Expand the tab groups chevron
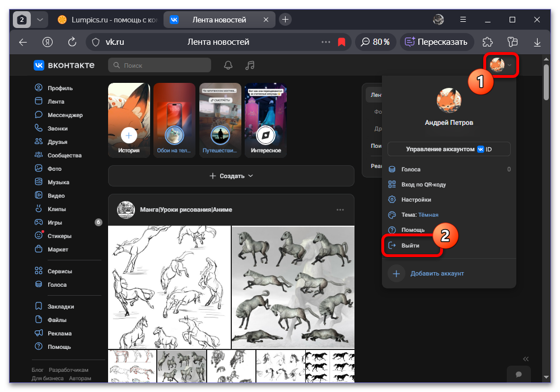The height and width of the screenshot is (392, 560). point(40,20)
